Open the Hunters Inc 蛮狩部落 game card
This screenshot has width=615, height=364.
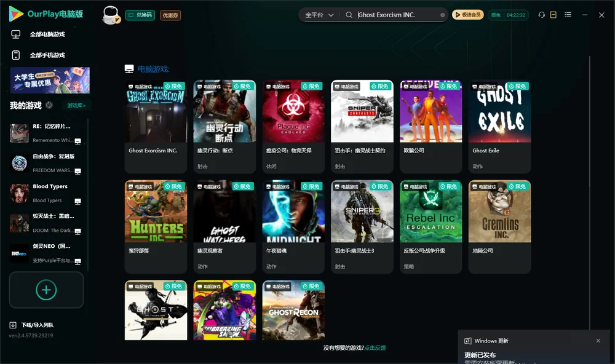(x=156, y=226)
